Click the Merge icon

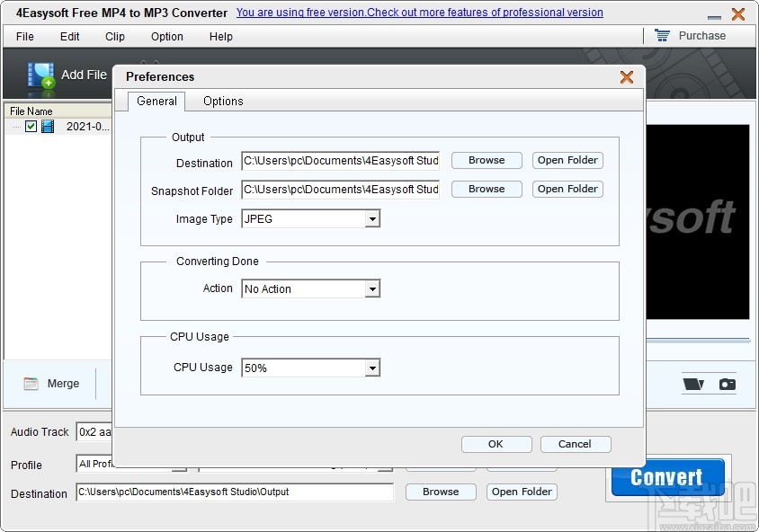(30, 383)
